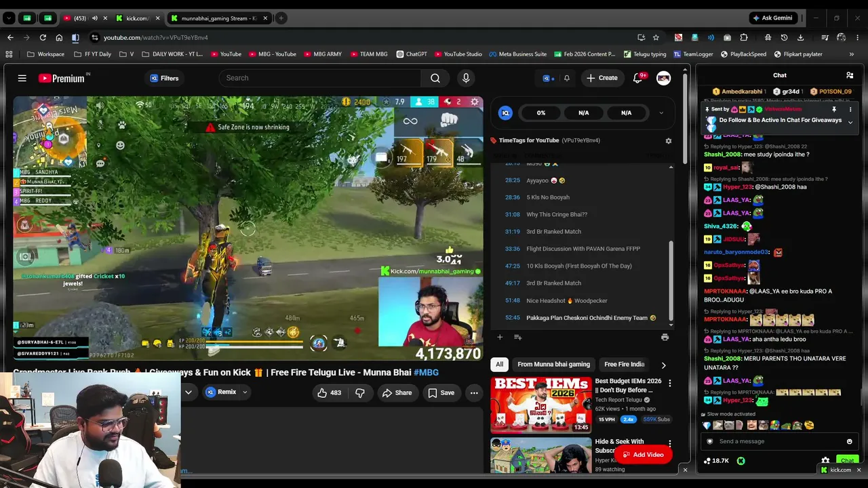Viewport: 868px width, 488px height.
Task: Like the video with 483 likes
Action: click(329, 392)
